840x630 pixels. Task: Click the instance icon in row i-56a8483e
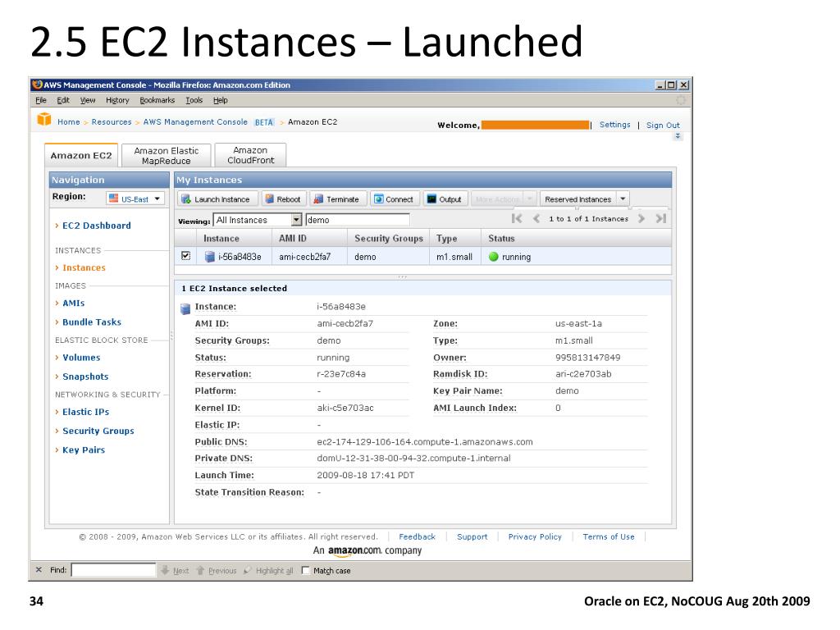(x=209, y=257)
